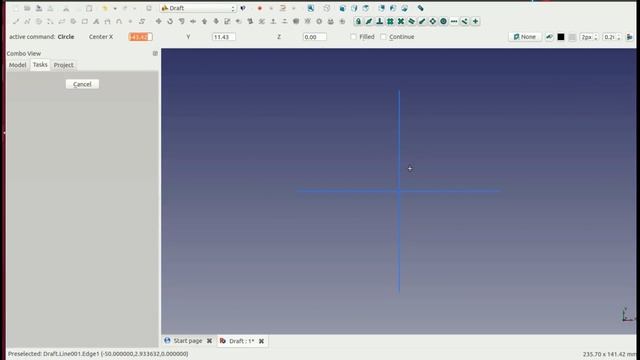
Task: Switch to the Model tab
Action: (x=18, y=65)
